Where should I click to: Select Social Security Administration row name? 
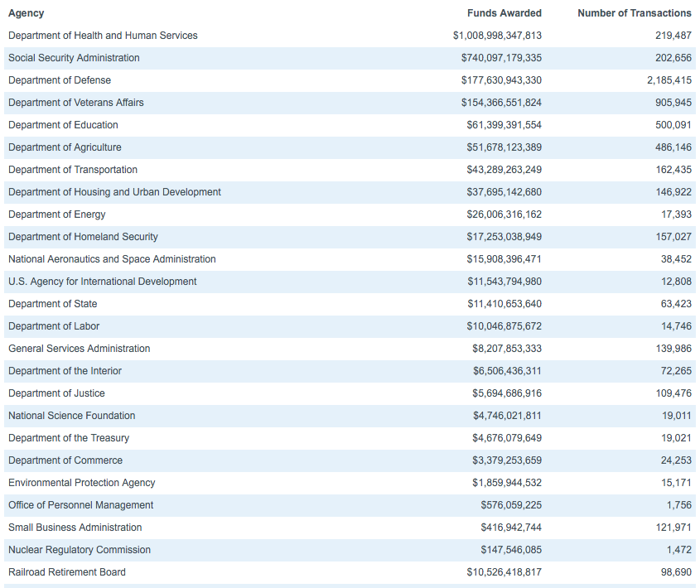click(x=74, y=58)
